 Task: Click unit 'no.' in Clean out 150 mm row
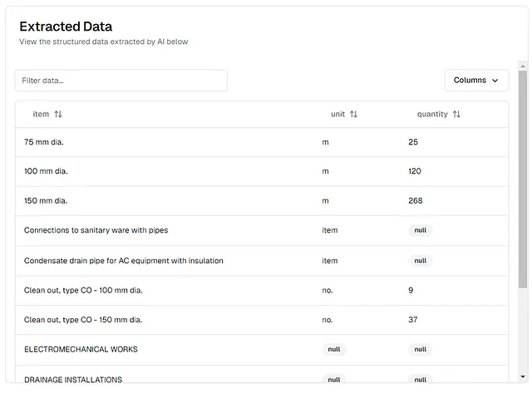tap(327, 320)
